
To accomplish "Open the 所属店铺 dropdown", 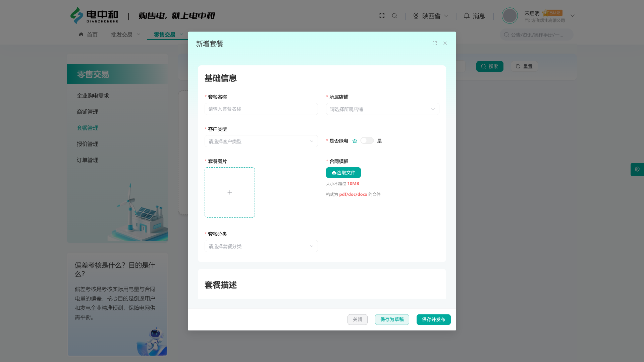I will (x=383, y=109).
